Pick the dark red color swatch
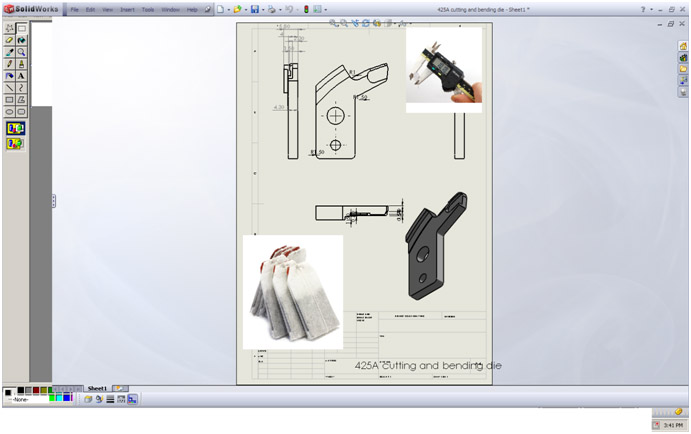The width and height of the screenshot is (691, 434). point(36,390)
